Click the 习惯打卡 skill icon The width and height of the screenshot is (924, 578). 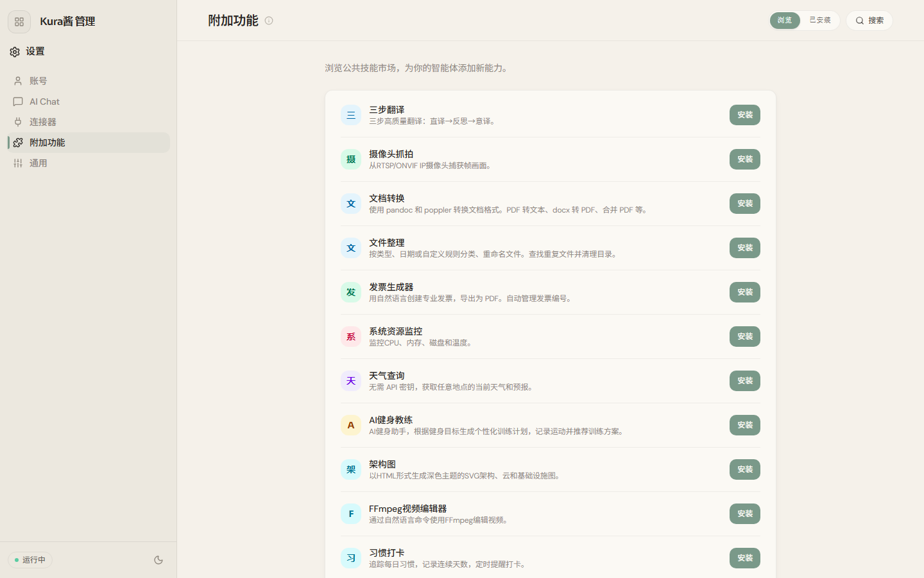(x=351, y=558)
